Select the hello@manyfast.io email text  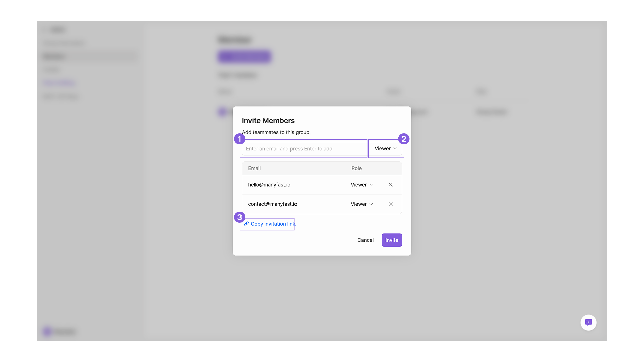[x=269, y=185]
